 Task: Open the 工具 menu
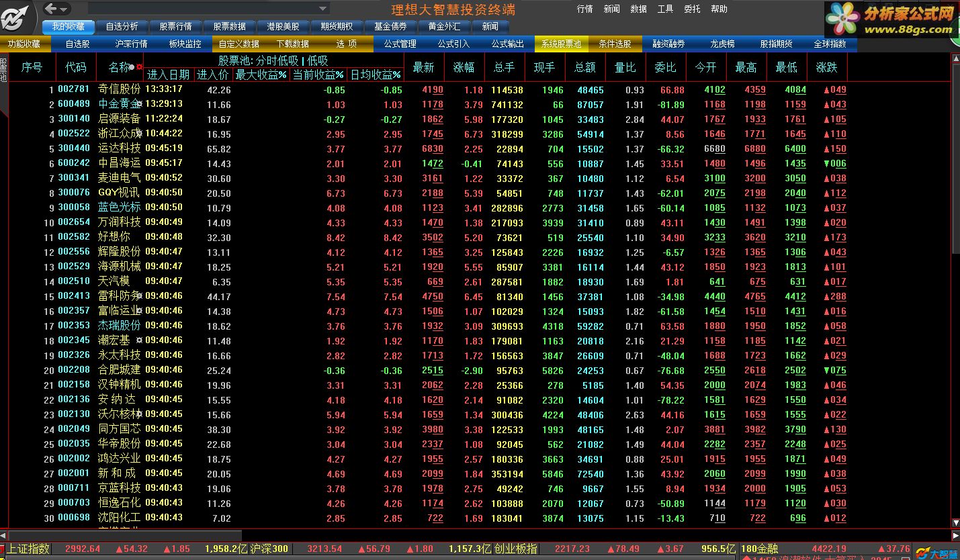pyautogui.click(x=665, y=9)
